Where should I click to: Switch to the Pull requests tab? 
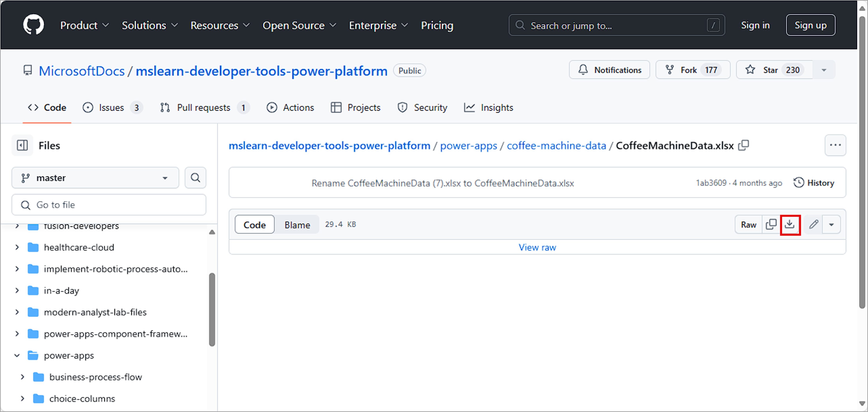pos(205,107)
